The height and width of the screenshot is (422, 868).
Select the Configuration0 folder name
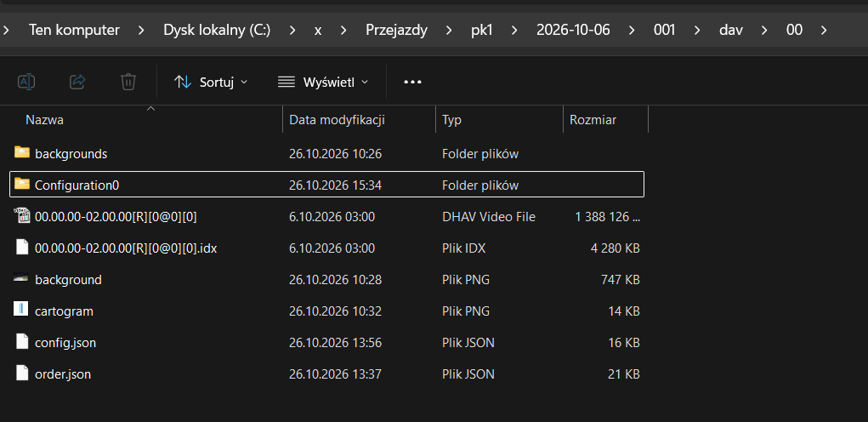(77, 185)
